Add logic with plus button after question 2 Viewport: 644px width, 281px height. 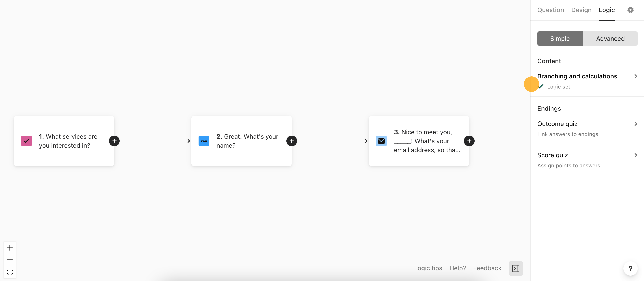(x=292, y=141)
